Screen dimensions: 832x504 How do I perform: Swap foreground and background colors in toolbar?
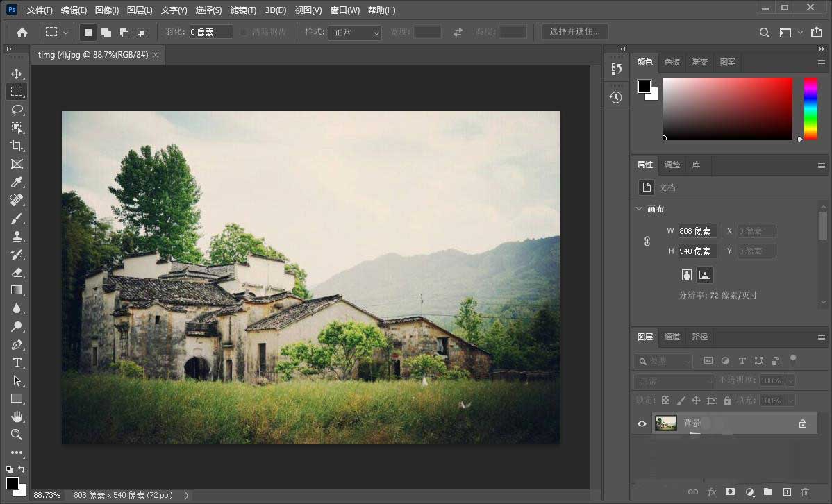[22, 469]
